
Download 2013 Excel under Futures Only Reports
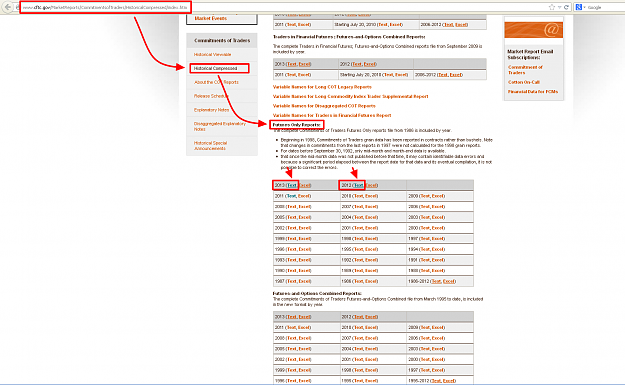click(305, 185)
